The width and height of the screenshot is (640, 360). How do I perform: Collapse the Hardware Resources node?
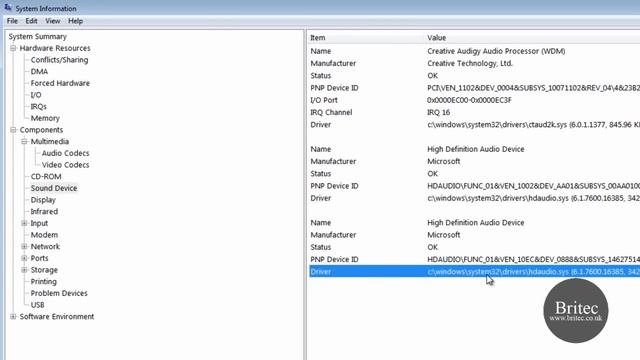pyautogui.click(x=13, y=48)
